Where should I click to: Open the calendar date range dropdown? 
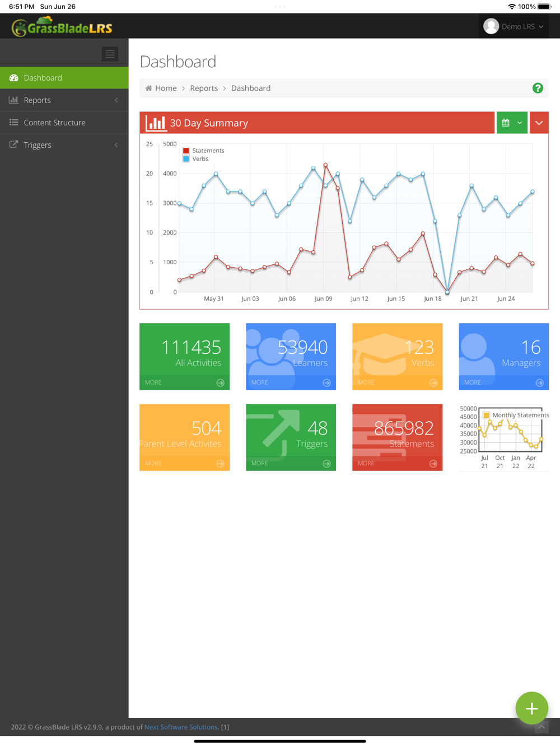[512, 123]
